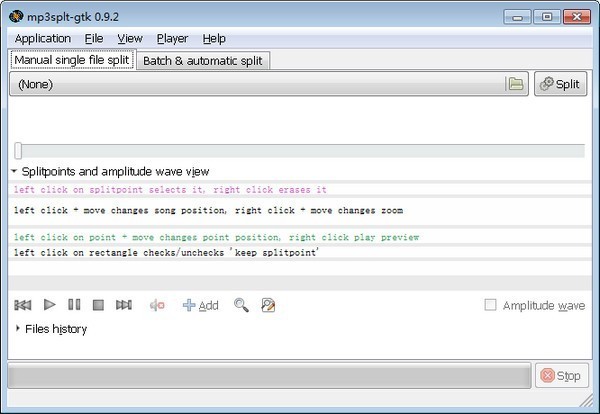This screenshot has width=600, height=414.
Task: Open the (None) file chooser combo
Action: point(269,84)
